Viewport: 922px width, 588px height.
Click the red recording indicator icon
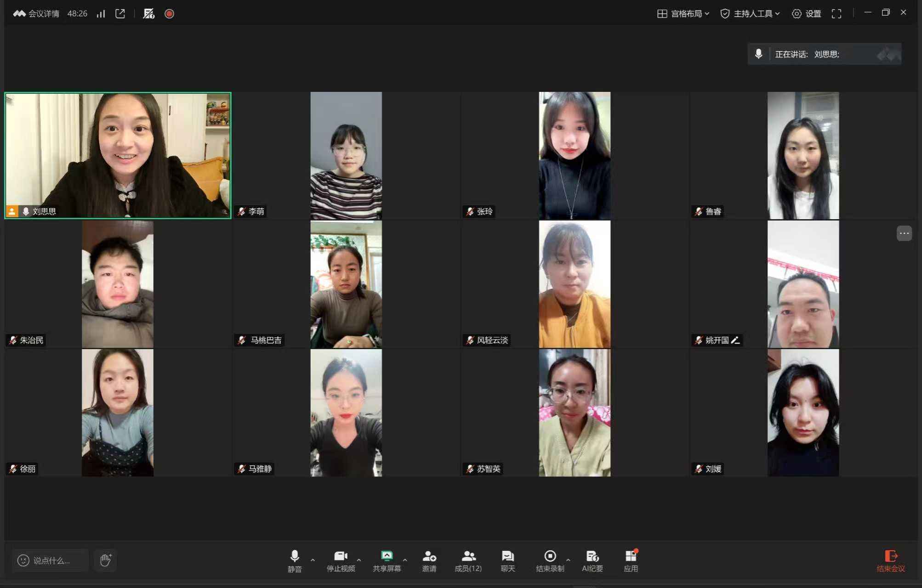[169, 14]
